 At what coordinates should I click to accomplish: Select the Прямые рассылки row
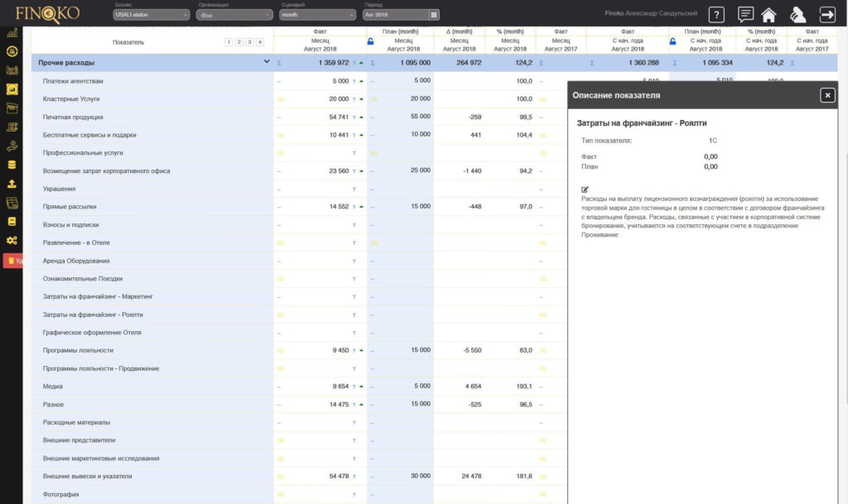coord(153,206)
